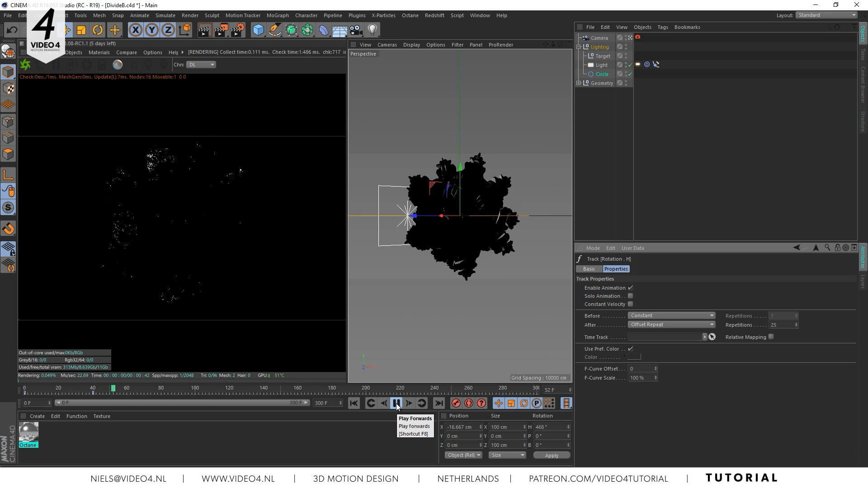
Task: Click the Light bulb object icon
Action: [x=372, y=30]
